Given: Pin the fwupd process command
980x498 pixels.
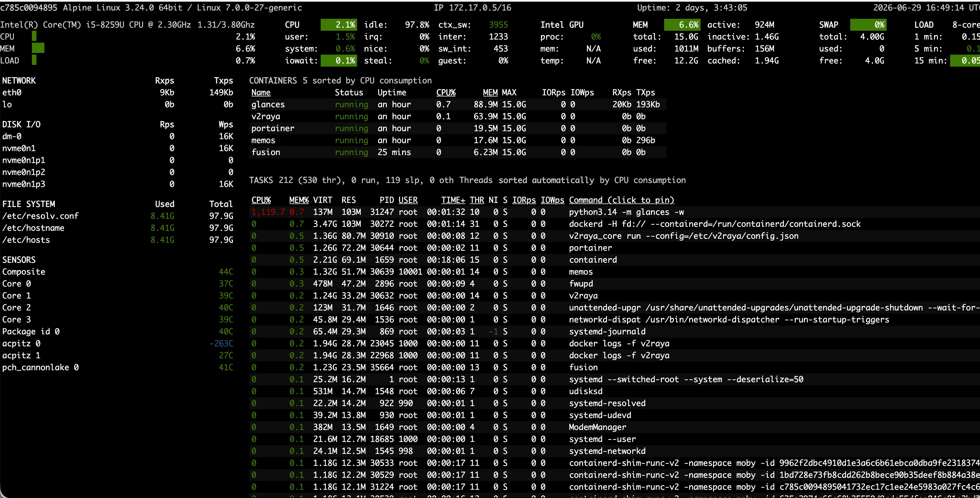Looking at the screenshot, I should (x=581, y=284).
